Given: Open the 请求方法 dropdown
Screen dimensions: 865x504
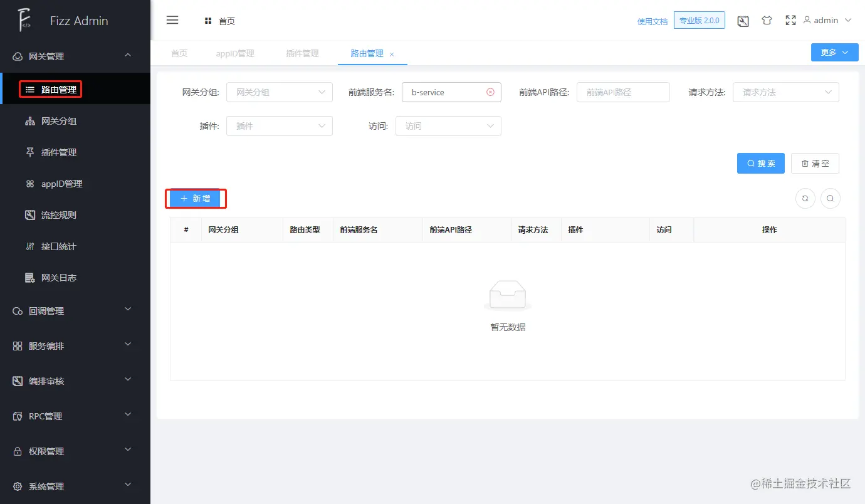Looking at the screenshot, I should (x=785, y=92).
